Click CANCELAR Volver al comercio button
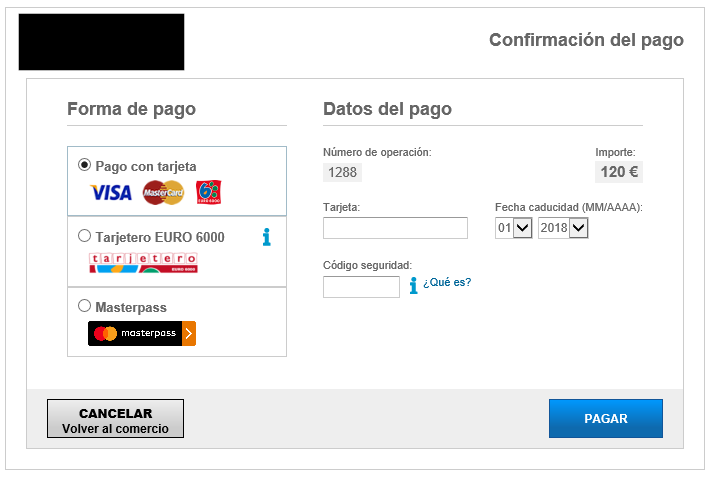The height and width of the screenshot is (479, 710). 115,419
